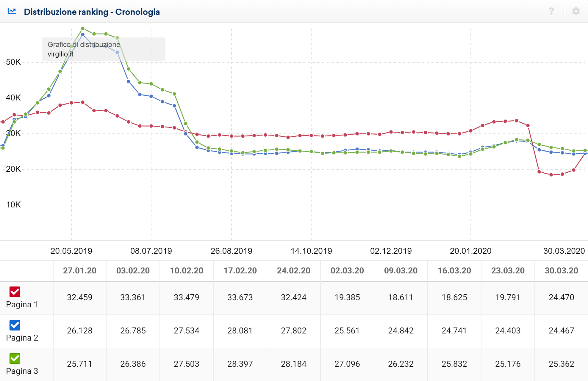Screen dimensions: 588x381
Task: Open the settings gear icon
Action: pos(576,11)
